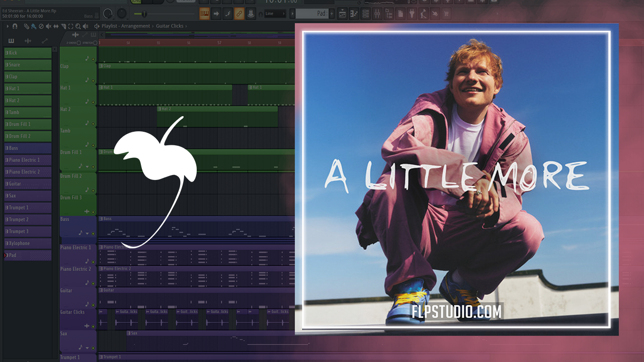This screenshot has height=362, width=644.
Task: Open project files page icon
Action: coord(400,14)
